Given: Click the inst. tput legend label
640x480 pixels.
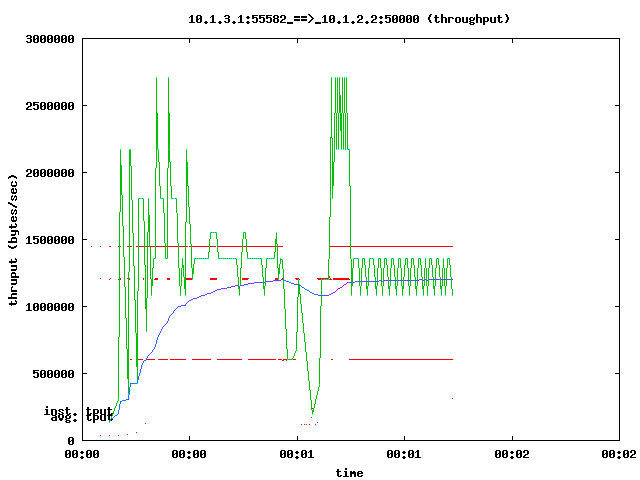Looking at the screenshot, I should 78,410.
